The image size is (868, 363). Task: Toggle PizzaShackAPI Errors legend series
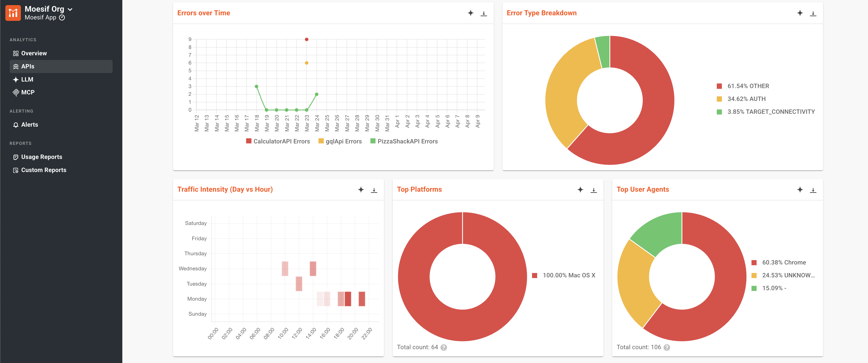pyautogui.click(x=404, y=141)
